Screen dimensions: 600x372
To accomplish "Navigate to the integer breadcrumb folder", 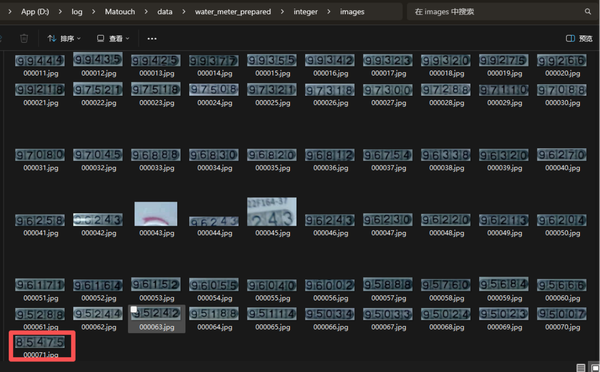I will coord(305,12).
